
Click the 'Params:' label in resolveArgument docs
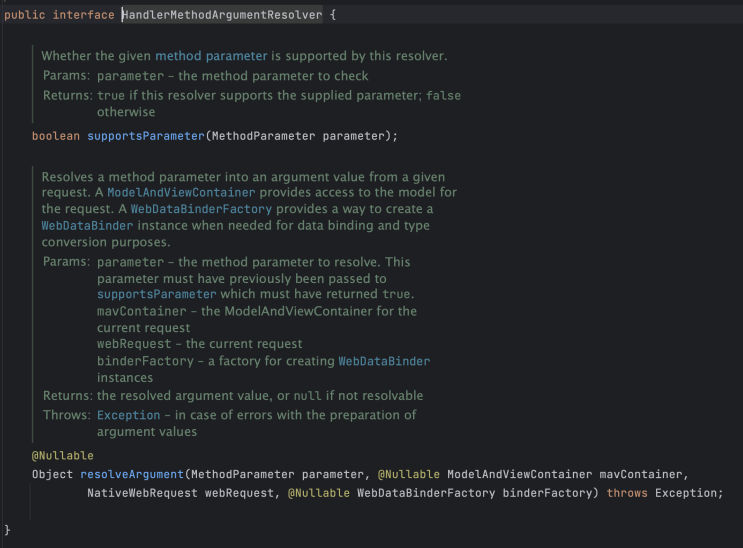pos(66,262)
